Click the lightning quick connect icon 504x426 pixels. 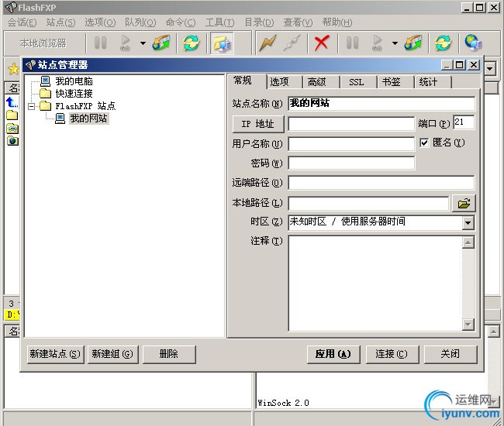pos(268,43)
